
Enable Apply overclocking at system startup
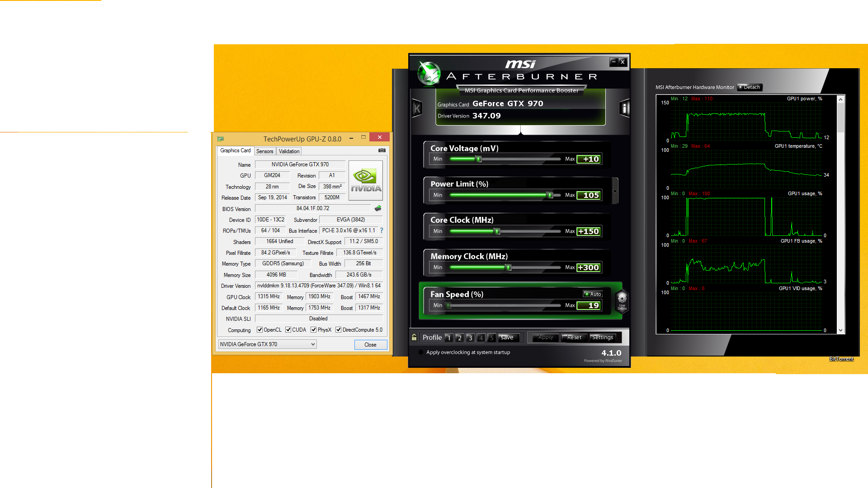coord(421,352)
